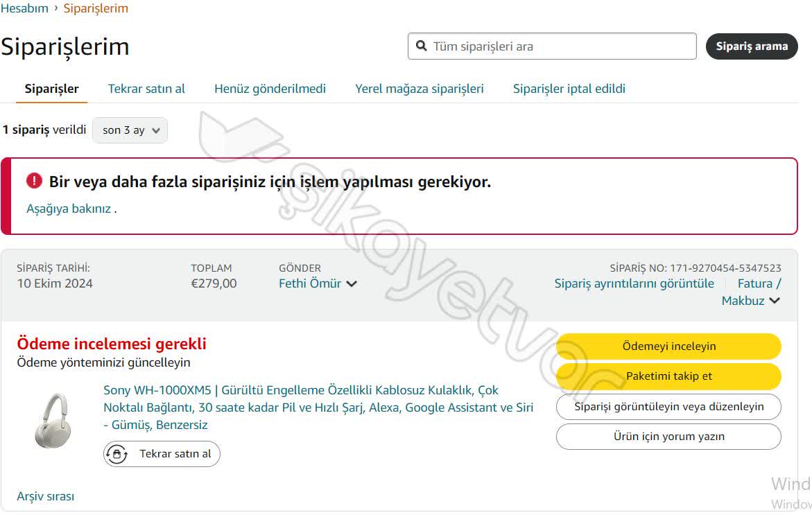Click Ürün için yorum yazın

(x=668, y=437)
